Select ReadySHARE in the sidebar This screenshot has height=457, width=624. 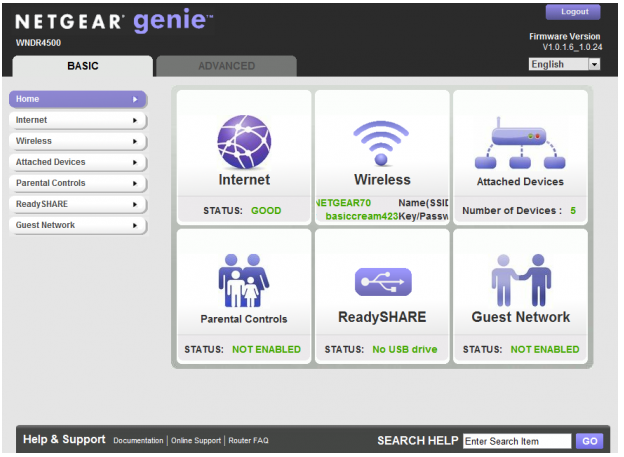[78, 205]
